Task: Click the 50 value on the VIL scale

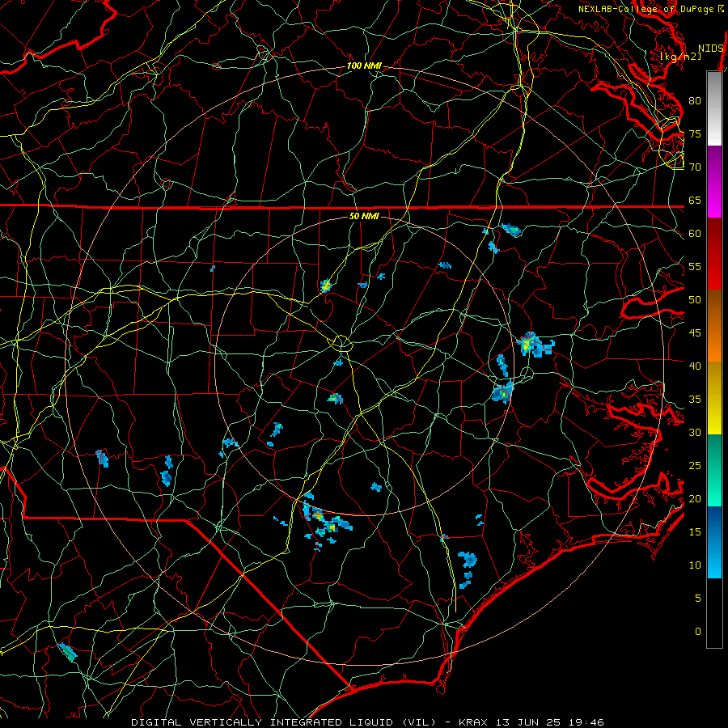Action: coord(695,300)
